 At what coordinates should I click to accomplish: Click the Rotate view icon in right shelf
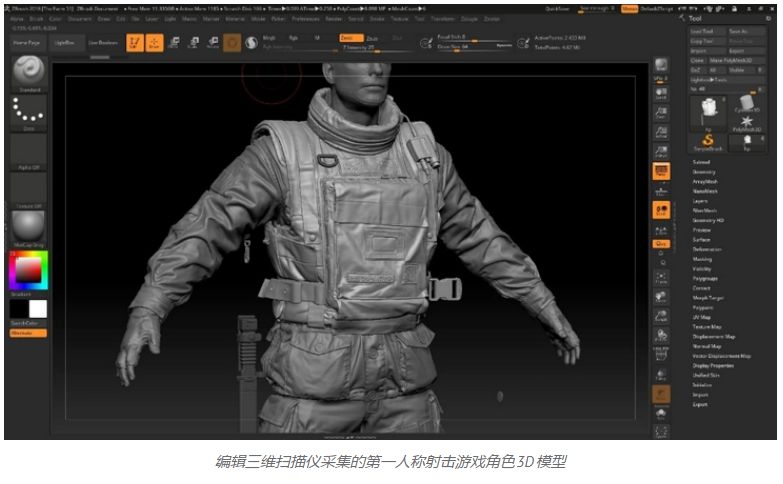(x=661, y=336)
